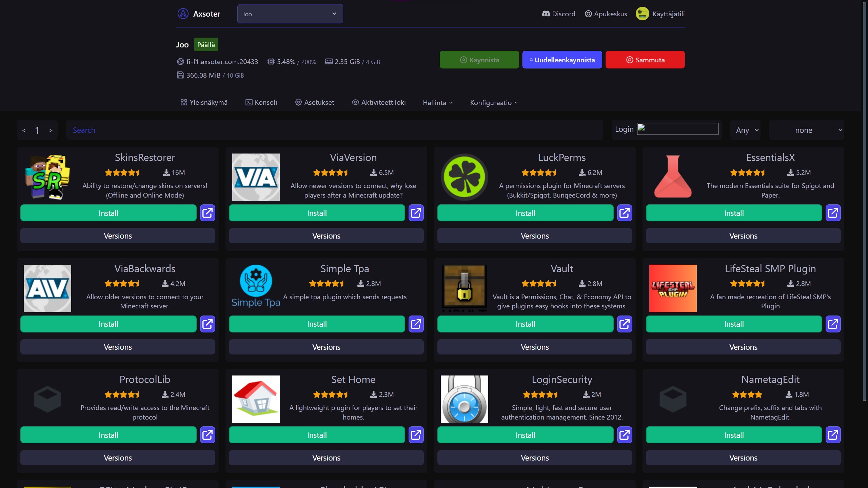Open ViaVersion external link icon
The height and width of the screenshot is (488, 868).
pos(416,213)
